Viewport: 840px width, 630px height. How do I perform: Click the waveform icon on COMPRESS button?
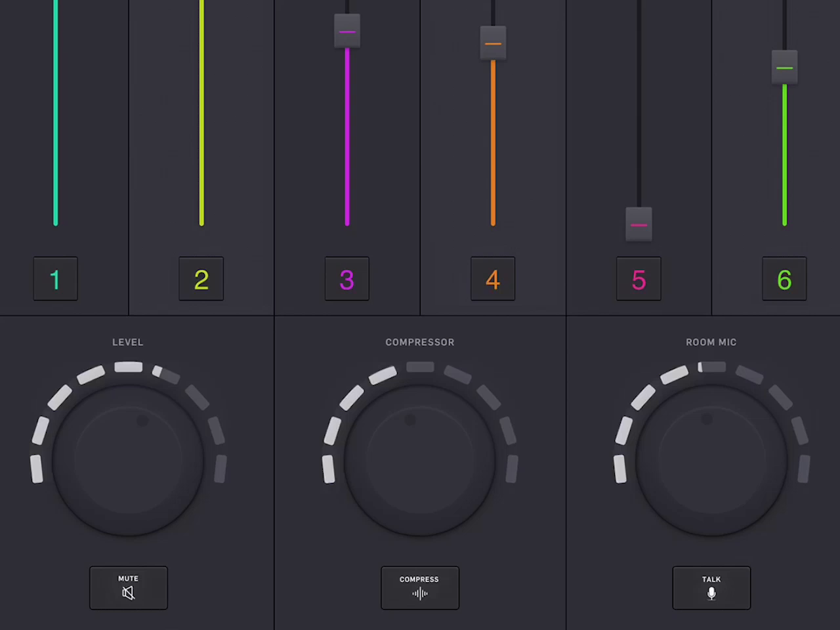coord(419,594)
